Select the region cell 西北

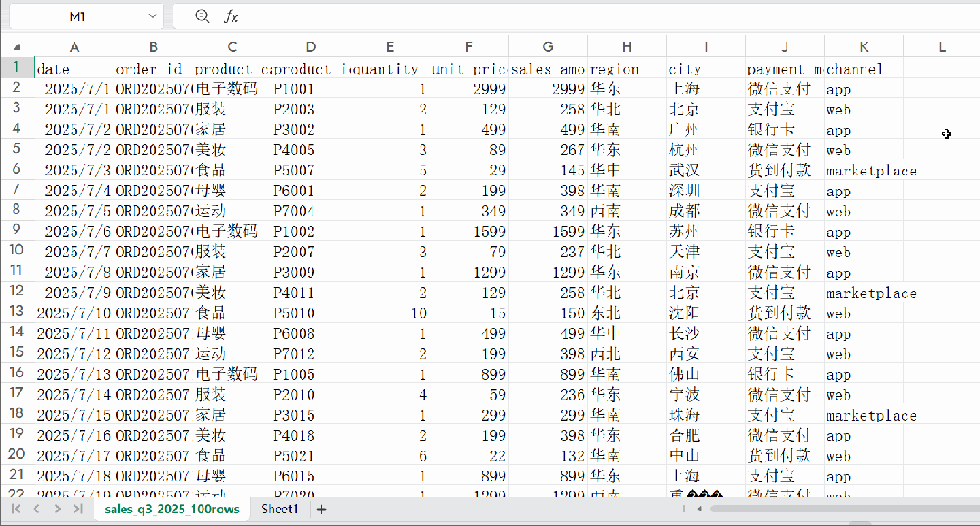pos(627,354)
